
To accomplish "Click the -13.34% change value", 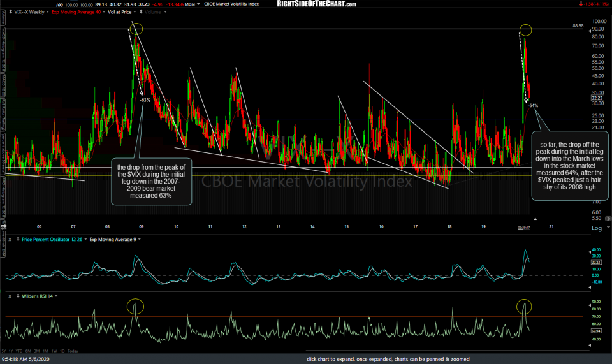I will tap(174, 4).
